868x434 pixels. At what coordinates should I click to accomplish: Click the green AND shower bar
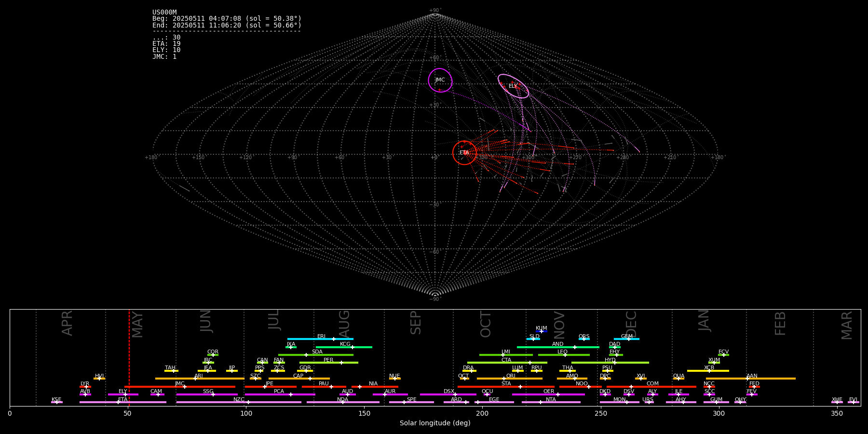[558, 347]
